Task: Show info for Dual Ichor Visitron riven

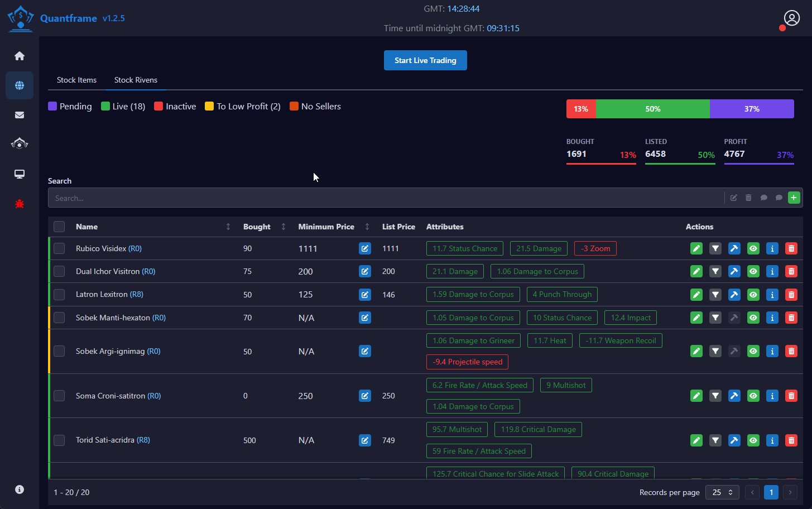Action: [772, 271]
